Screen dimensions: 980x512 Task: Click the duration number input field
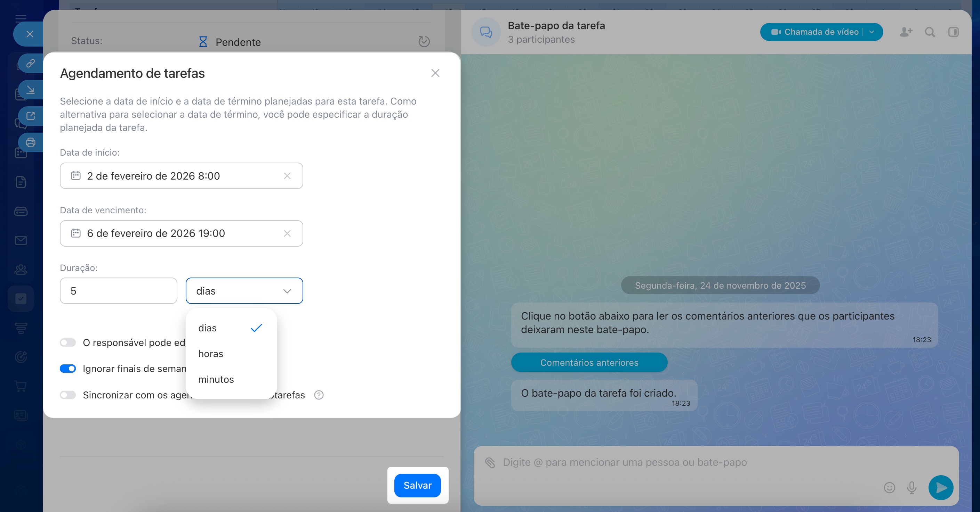coord(118,291)
